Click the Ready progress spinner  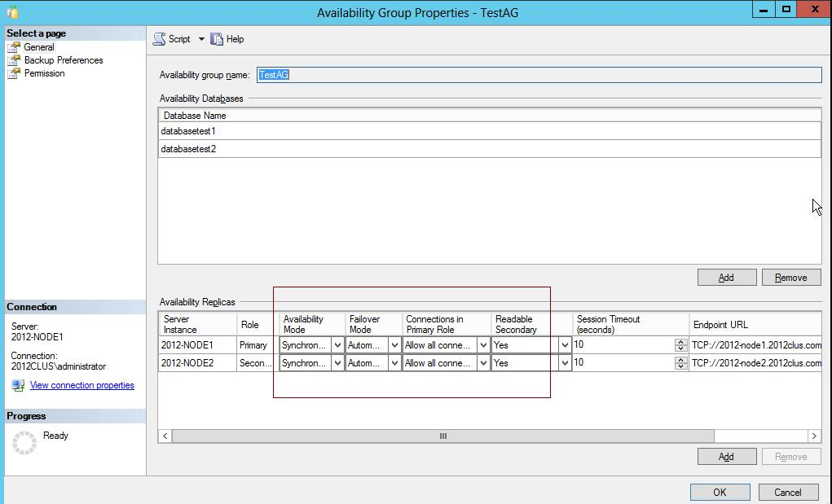(25, 440)
